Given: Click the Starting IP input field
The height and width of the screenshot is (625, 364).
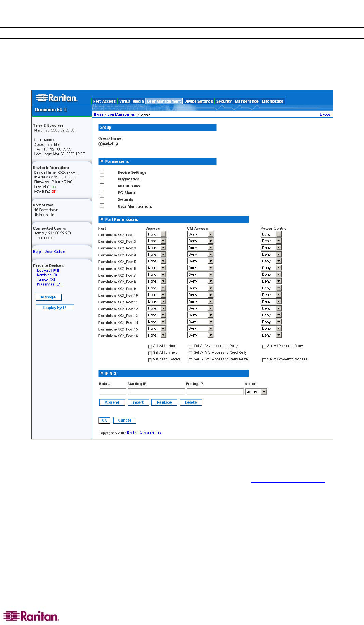Looking at the screenshot, I should [156, 392].
